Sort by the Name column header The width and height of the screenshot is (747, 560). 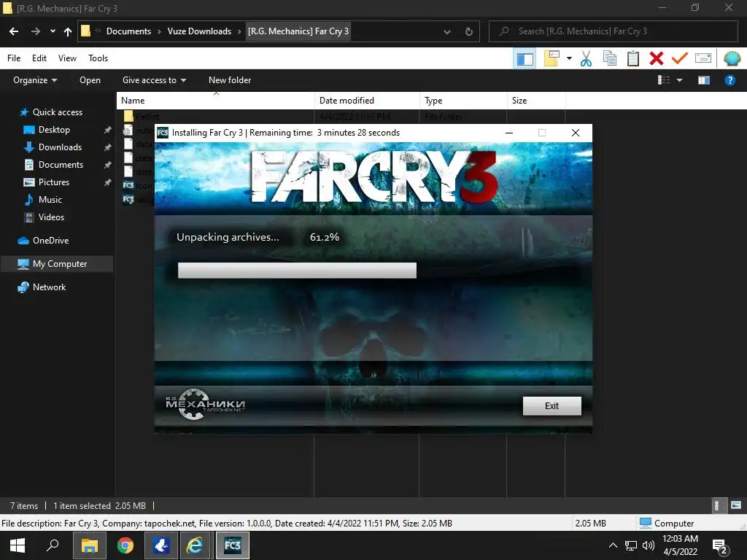tap(215, 101)
